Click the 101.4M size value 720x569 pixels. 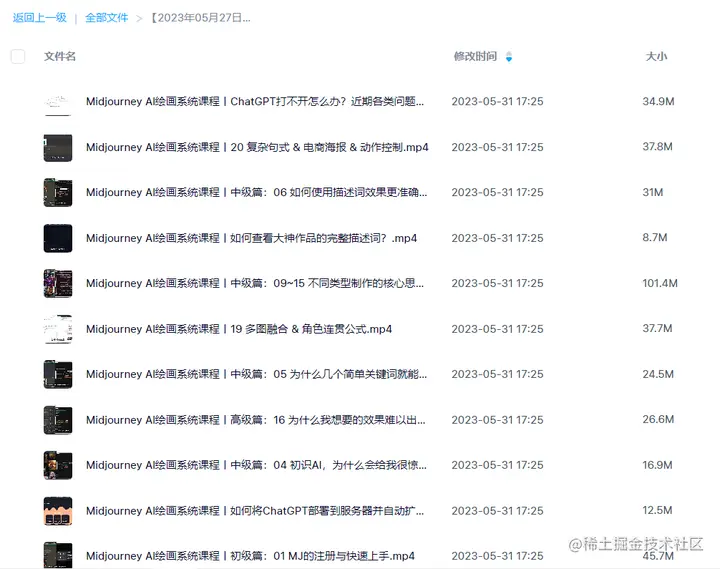[x=660, y=283]
